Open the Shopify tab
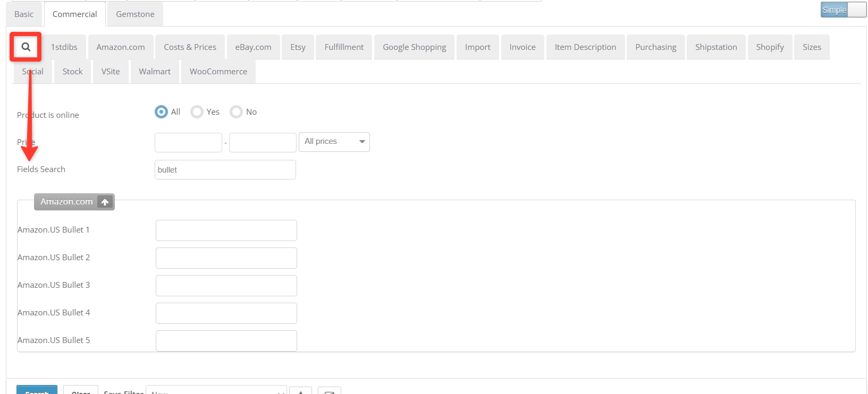Image resolution: width=868 pixels, height=394 pixels. point(770,47)
